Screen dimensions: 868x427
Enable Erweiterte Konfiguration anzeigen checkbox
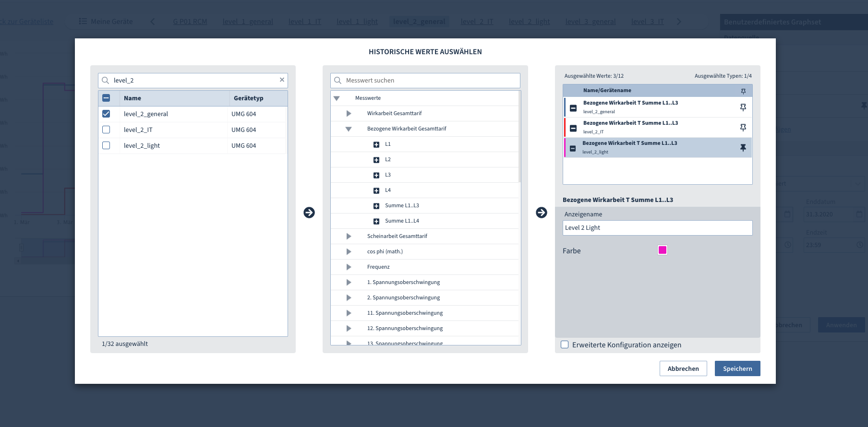(565, 344)
